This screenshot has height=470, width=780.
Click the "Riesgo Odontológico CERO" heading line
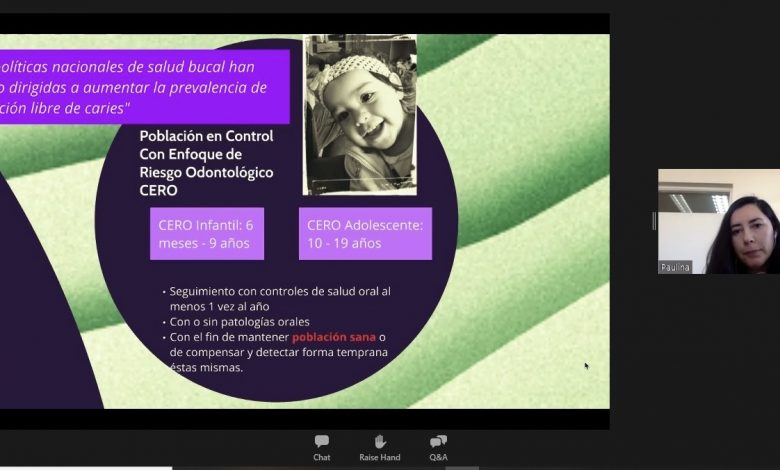tap(206, 171)
